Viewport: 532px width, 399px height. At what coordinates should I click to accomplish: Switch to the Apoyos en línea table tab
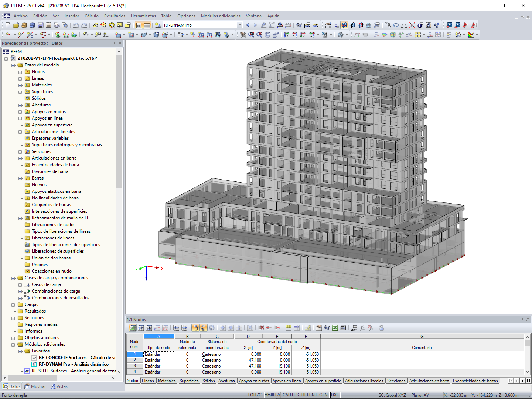pos(287,381)
